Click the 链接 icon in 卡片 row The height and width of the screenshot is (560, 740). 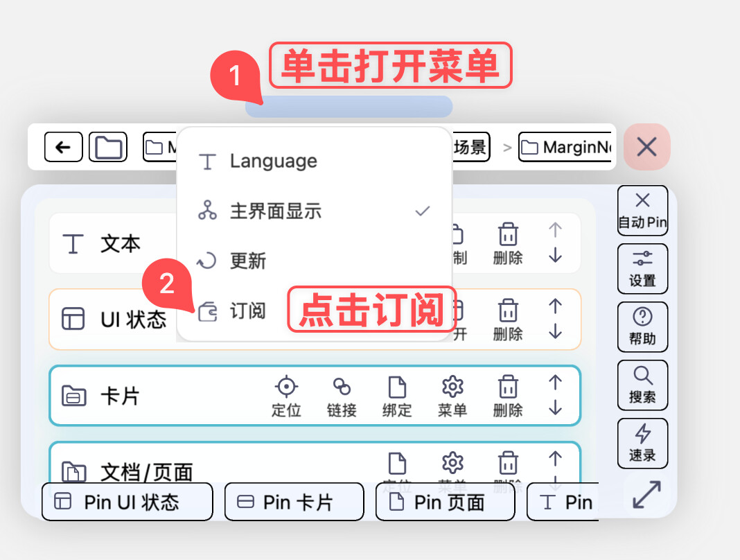tap(342, 395)
